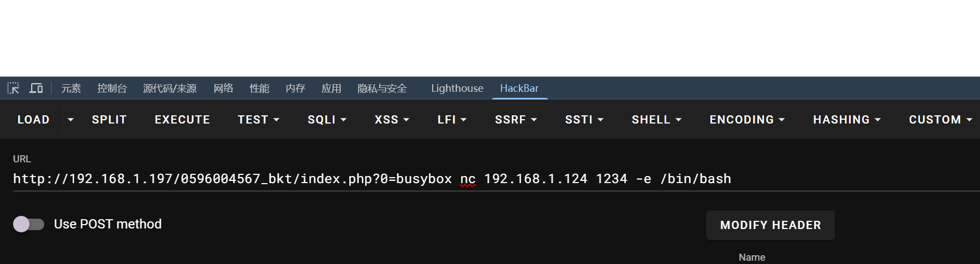This screenshot has height=264, width=980.
Task: Click the SPLIT button
Action: [109, 120]
